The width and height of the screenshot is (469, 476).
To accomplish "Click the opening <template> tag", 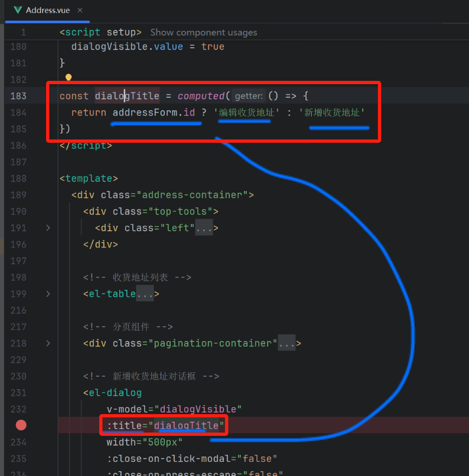I will 89,179.
